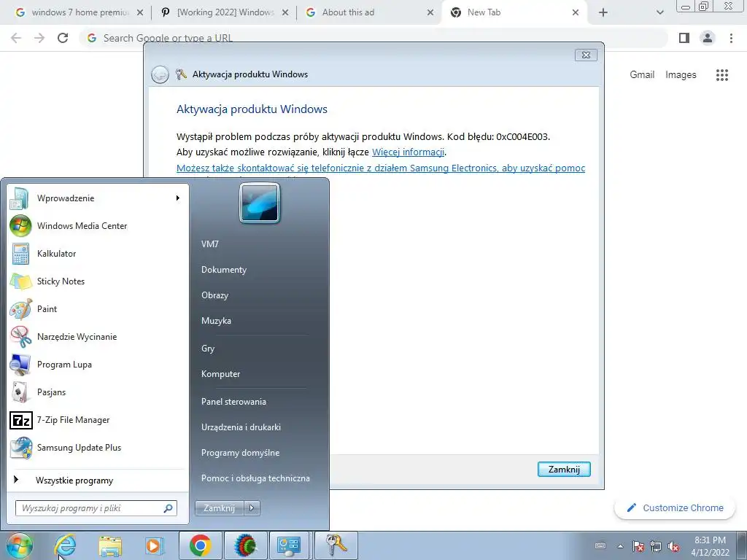
Task: Close the New Tab tab
Action: coord(576,13)
